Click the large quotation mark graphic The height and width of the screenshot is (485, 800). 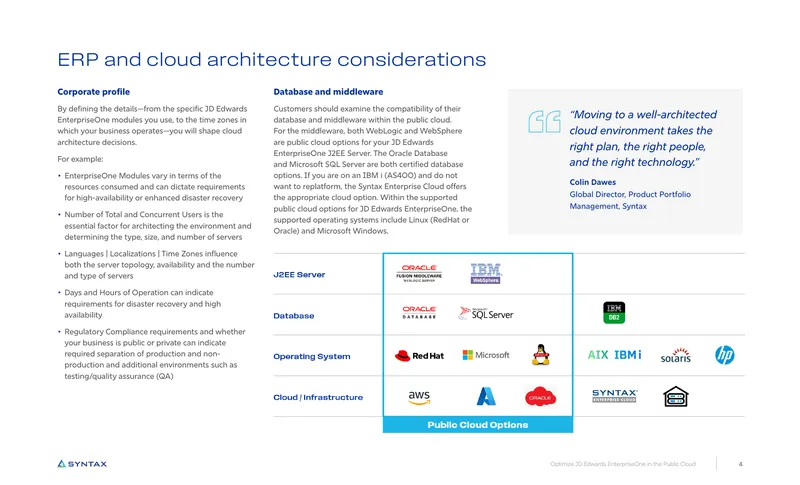(x=544, y=122)
